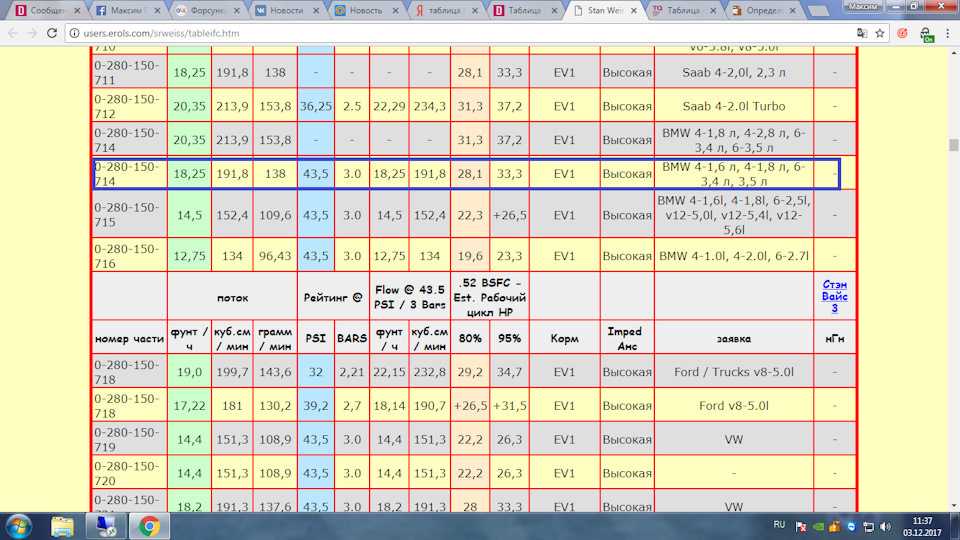
Task: Click the Ford v8-5.0l cell
Action: point(733,405)
